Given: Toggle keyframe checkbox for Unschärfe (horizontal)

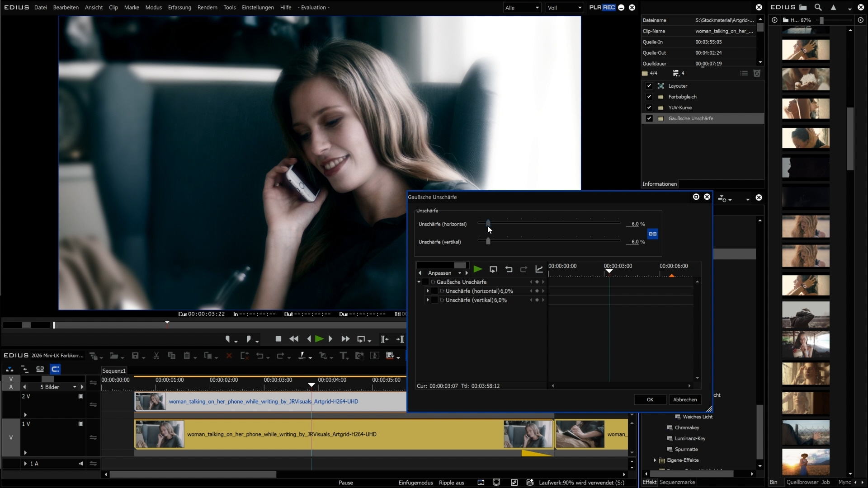Looking at the screenshot, I should (434, 291).
